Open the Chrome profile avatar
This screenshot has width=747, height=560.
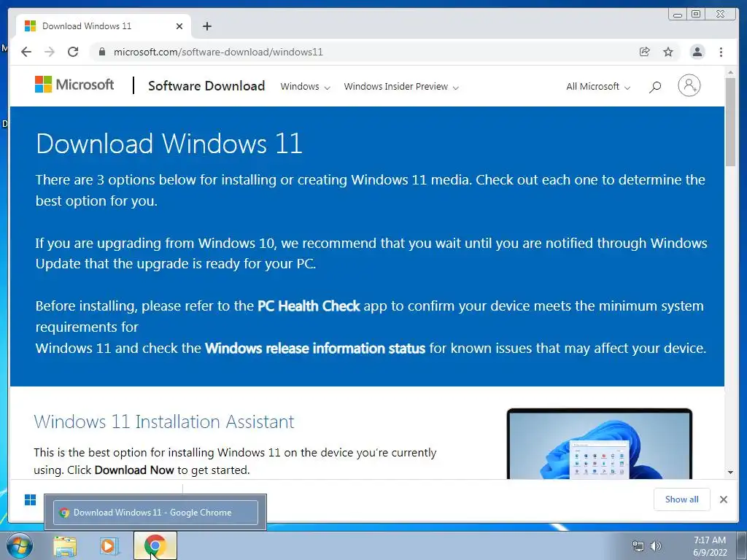(697, 52)
